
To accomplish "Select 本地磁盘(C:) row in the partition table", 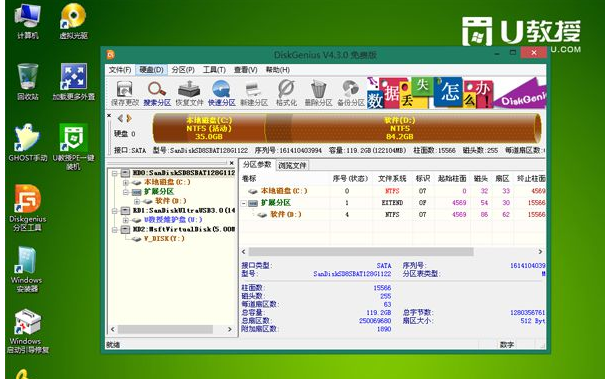I will click(393, 191).
